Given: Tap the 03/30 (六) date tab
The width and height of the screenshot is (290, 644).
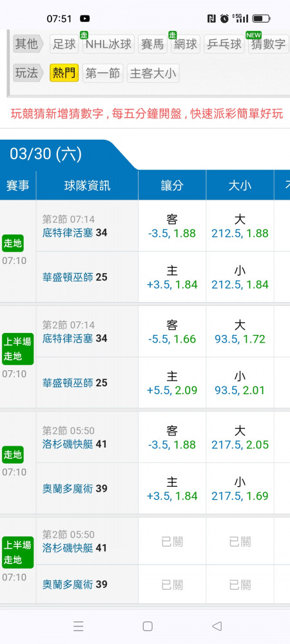Looking at the screenshot, I should (x=46, y=154).
